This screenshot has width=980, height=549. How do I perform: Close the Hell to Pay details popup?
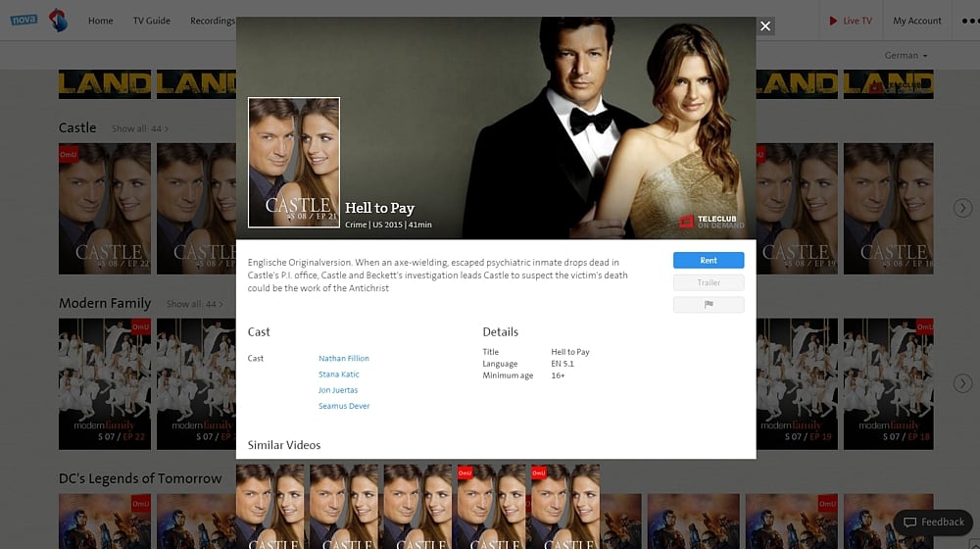[x=765, y=26]
